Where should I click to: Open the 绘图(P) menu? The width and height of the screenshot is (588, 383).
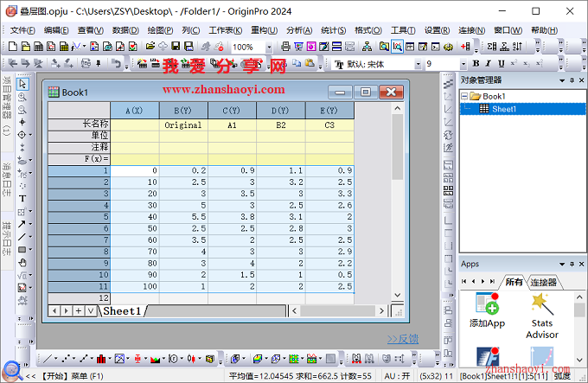(160, 30)
